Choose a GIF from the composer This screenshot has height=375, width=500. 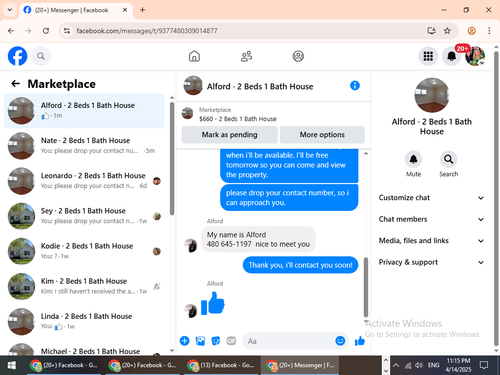[231, 341]
